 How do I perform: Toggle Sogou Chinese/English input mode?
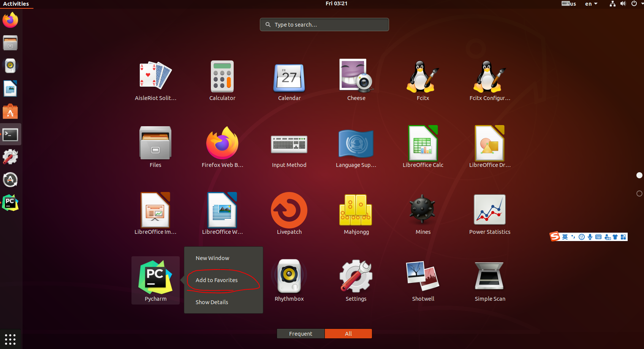tap(565, 236)
